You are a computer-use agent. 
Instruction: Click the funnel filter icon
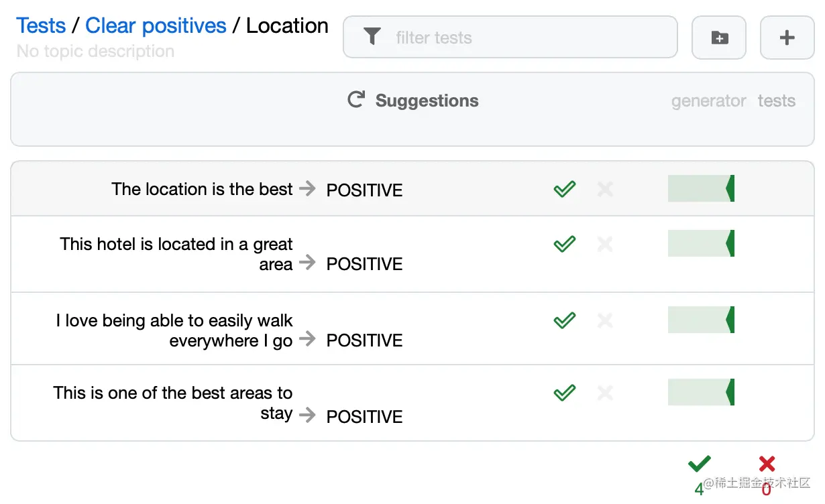coord(372,36)
